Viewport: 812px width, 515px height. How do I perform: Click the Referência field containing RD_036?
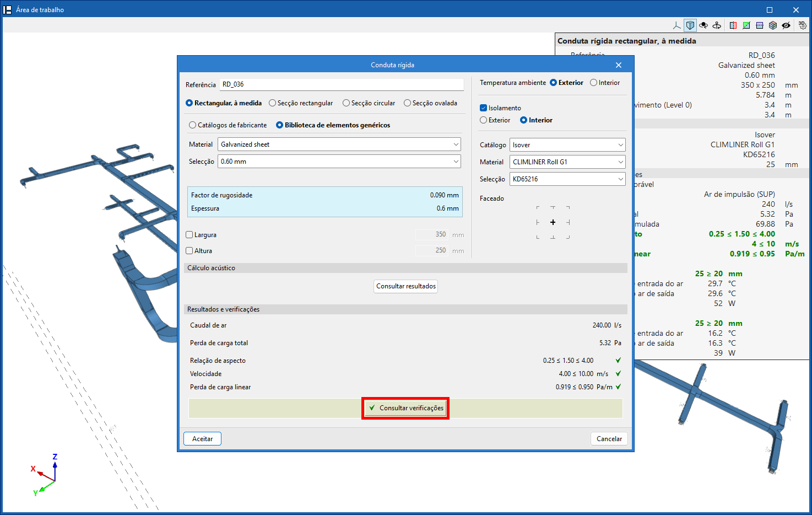coord(342,84)
